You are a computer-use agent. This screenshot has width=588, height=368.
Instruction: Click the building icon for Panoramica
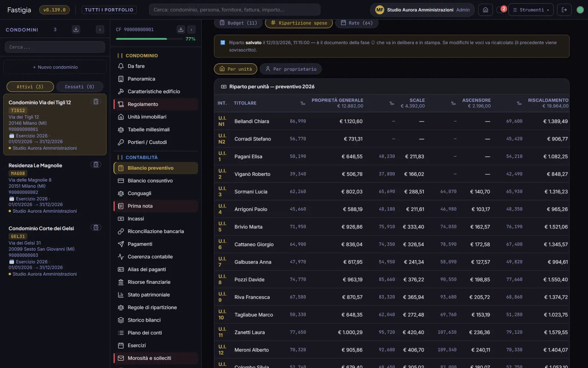(x=121, y=79)
